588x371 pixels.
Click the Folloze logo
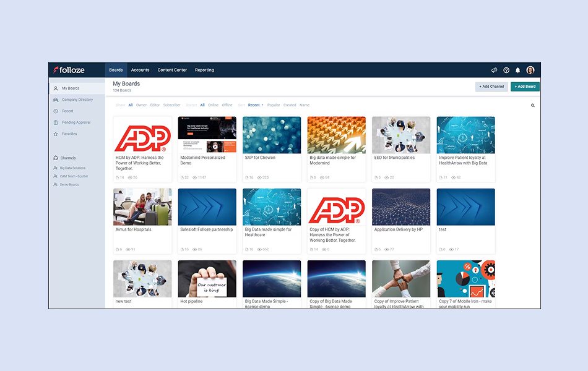tap(69, 70)
